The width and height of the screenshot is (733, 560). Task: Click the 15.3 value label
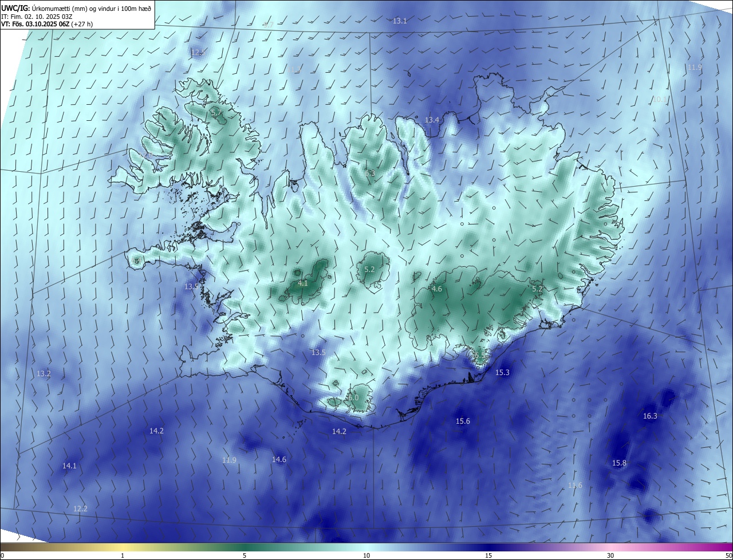click(502, 372)
